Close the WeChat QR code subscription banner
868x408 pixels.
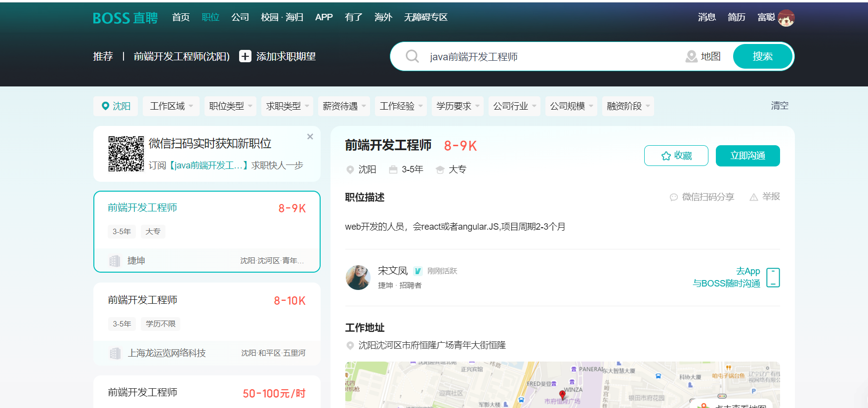[x=310, y=137]
